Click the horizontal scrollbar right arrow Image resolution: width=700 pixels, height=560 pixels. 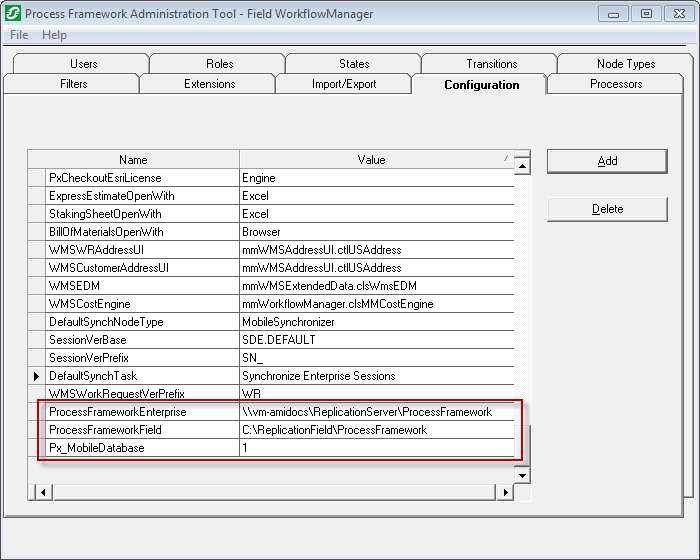(x=506, y=492)
